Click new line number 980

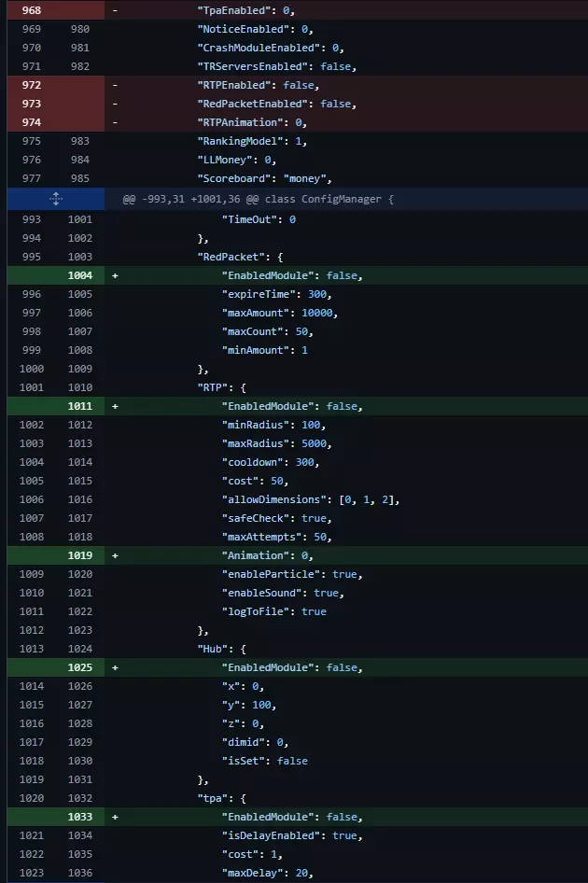80,29
